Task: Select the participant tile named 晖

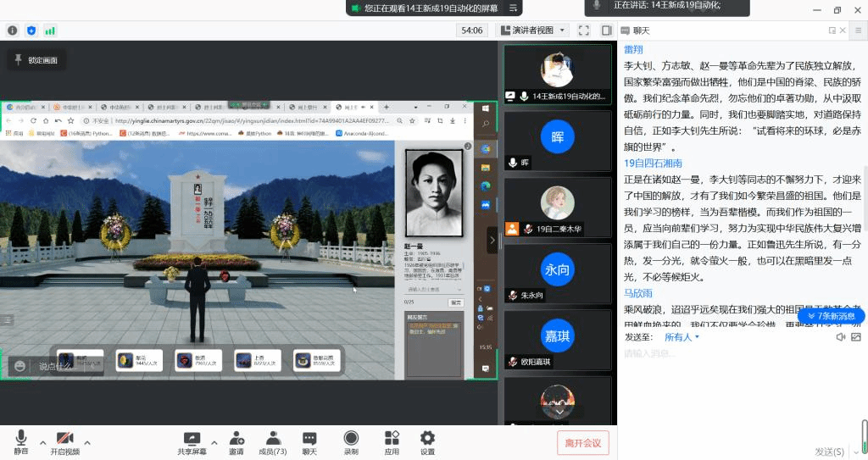Action: pyautogui.click(x=557, y=140)
